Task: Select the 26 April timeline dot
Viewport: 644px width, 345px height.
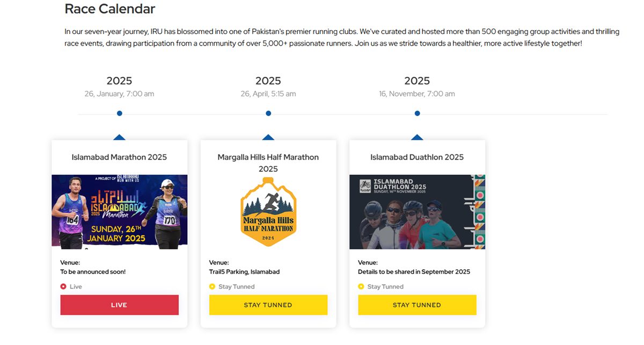Action: [268, 113]
